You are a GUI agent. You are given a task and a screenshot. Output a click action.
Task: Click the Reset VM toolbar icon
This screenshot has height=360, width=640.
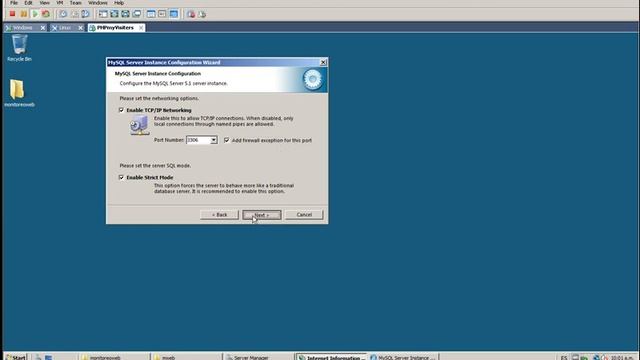coord(46,14)
